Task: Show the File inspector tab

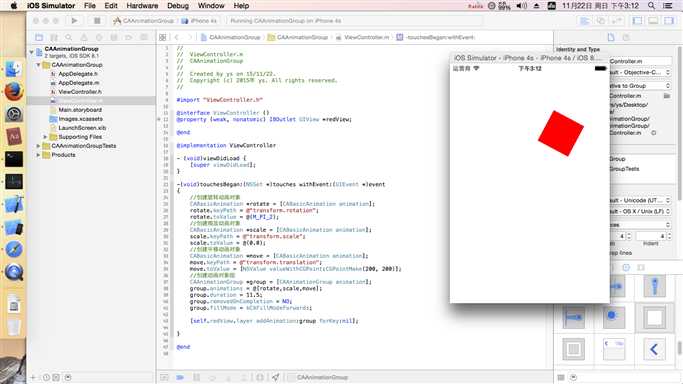Action: point(611,37)
